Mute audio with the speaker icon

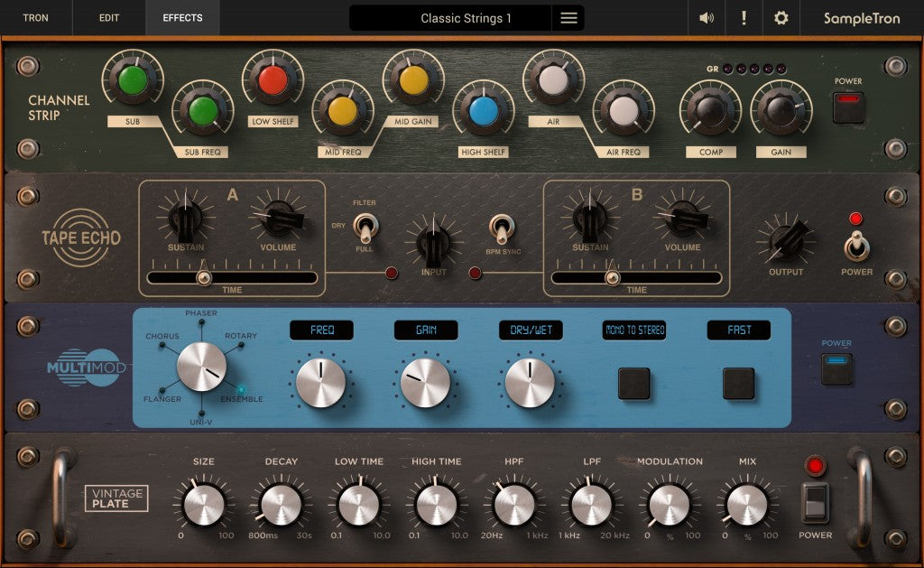[707, 18]
